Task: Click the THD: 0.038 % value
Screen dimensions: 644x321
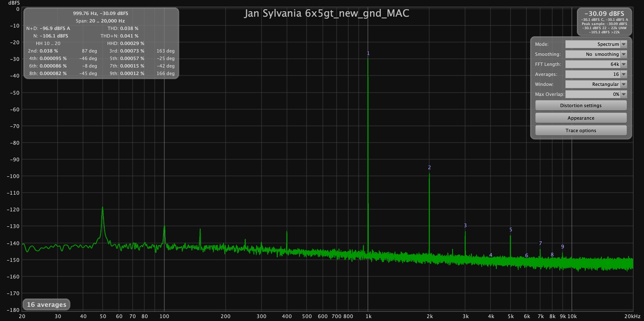Action: point(123,28)
